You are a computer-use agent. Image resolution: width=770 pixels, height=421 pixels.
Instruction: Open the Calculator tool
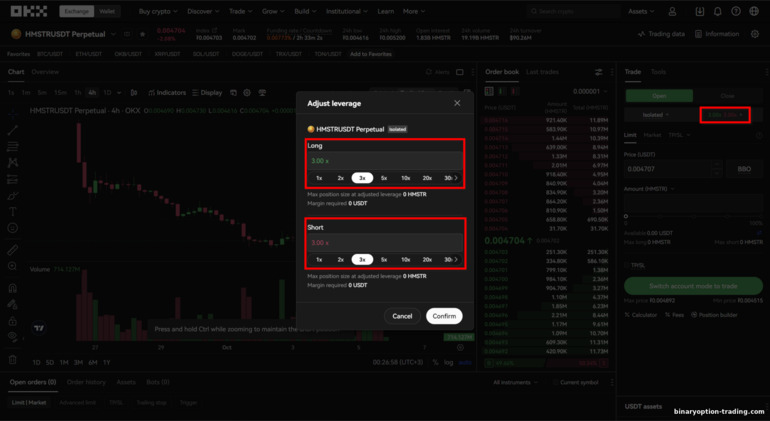point(641,315)
